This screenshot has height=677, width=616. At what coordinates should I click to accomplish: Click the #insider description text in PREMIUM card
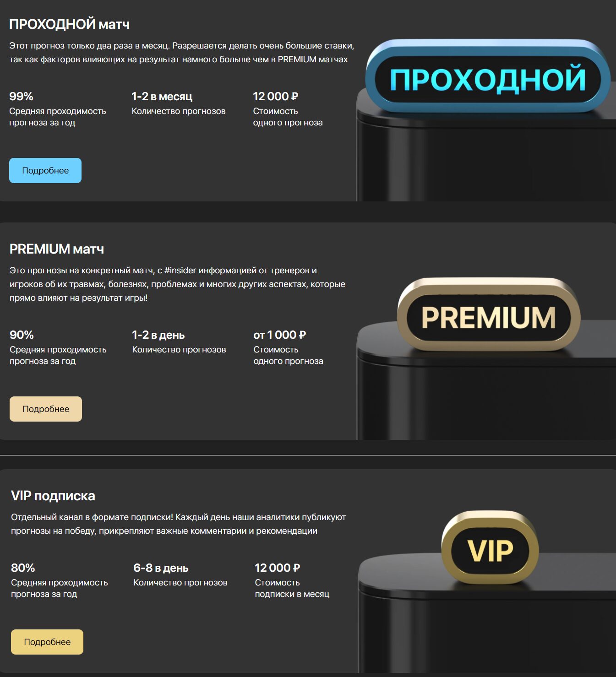click(x=177, y=284)
